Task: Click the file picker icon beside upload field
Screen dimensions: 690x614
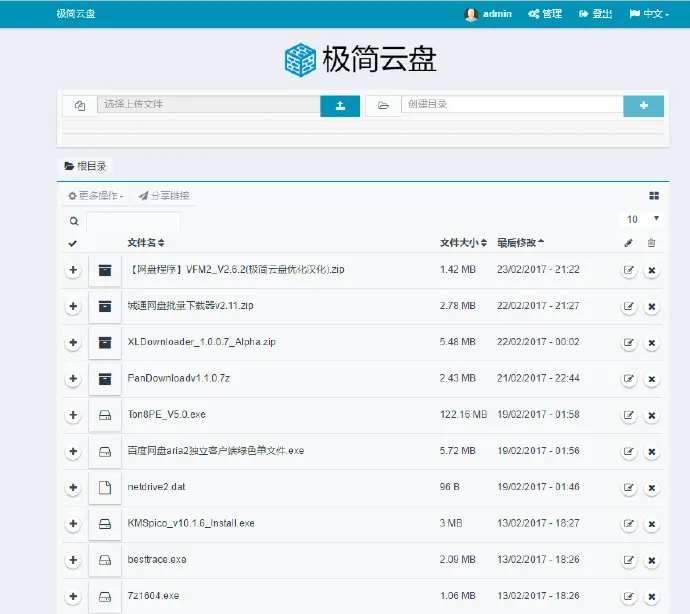Action: [80, 106]
